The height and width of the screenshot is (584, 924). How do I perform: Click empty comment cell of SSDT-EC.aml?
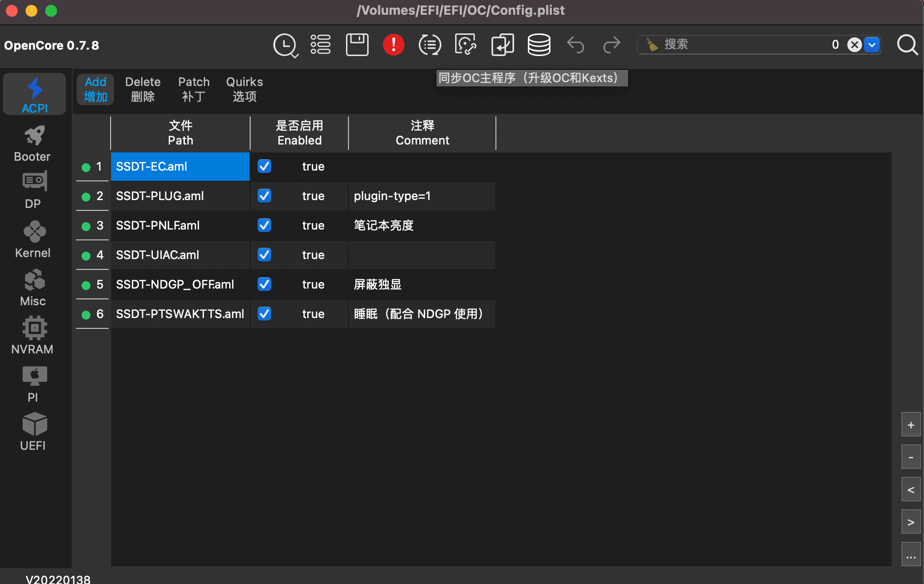tap(422, 166)
